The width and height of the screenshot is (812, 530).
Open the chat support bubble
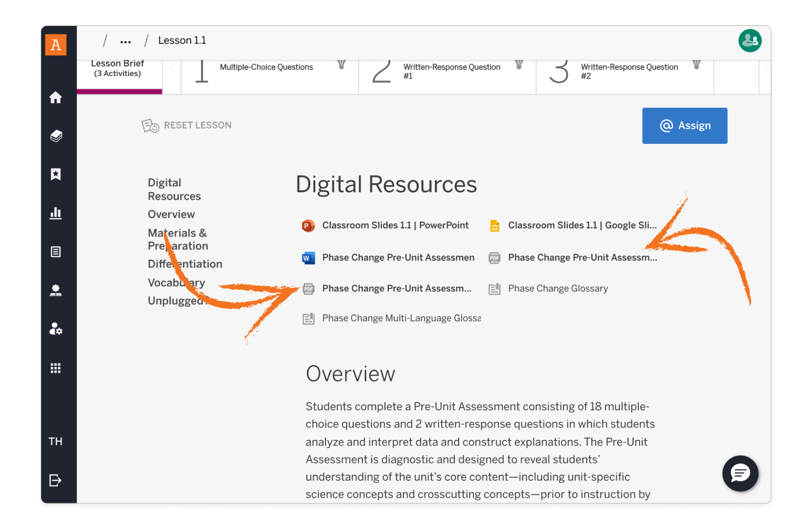pyautogui.click(x=740, y=473)
